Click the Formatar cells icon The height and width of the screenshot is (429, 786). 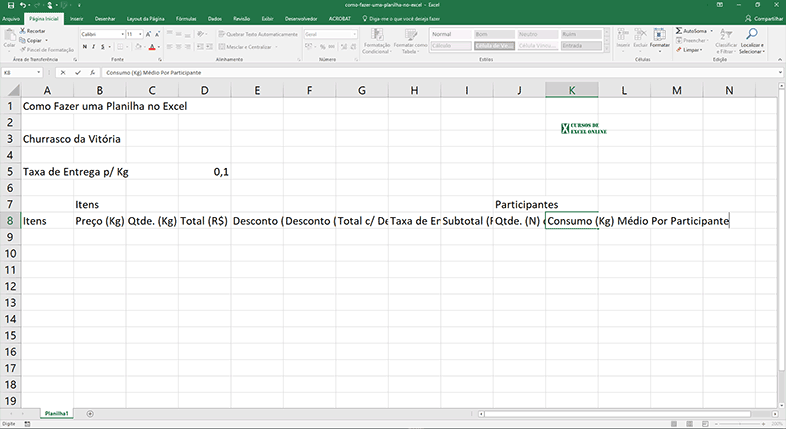tap(659, 34)
